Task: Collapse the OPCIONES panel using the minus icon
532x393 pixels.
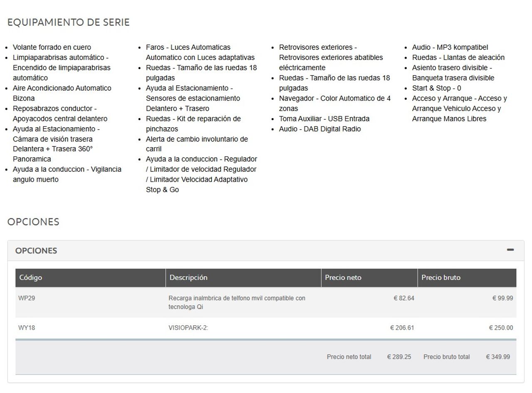Action: pos(510,250)
